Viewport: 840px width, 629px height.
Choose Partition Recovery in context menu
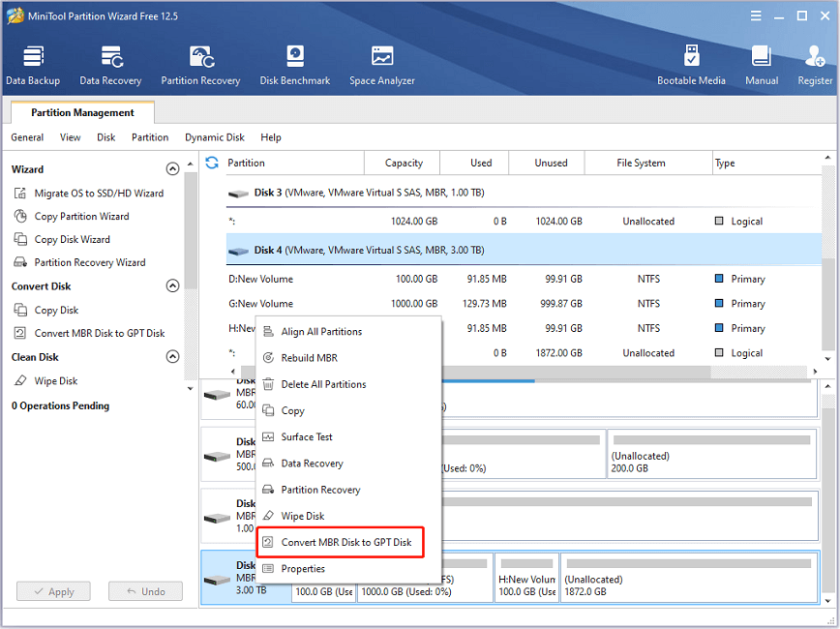[x=348, y=490]
